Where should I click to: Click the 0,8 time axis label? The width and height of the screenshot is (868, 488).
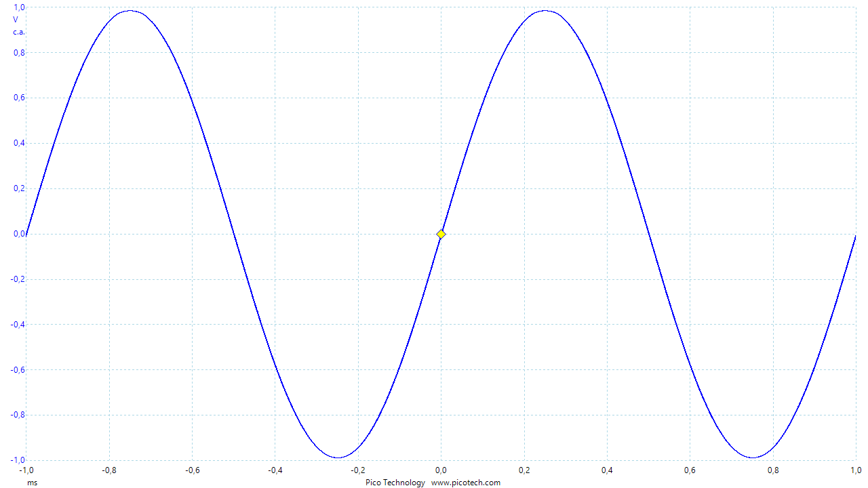point(773,470)
